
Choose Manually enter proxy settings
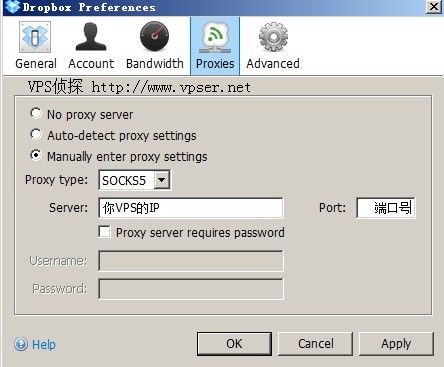36,156
